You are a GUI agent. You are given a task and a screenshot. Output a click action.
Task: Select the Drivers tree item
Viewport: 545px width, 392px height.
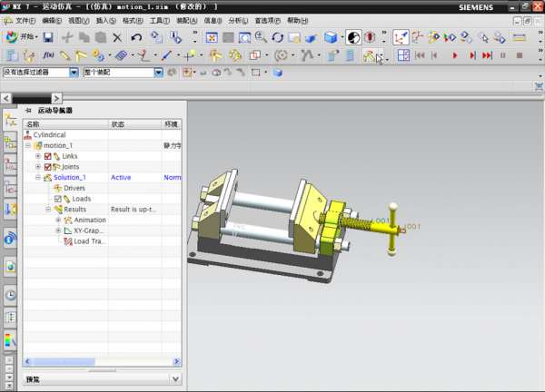tap(74, 188)
